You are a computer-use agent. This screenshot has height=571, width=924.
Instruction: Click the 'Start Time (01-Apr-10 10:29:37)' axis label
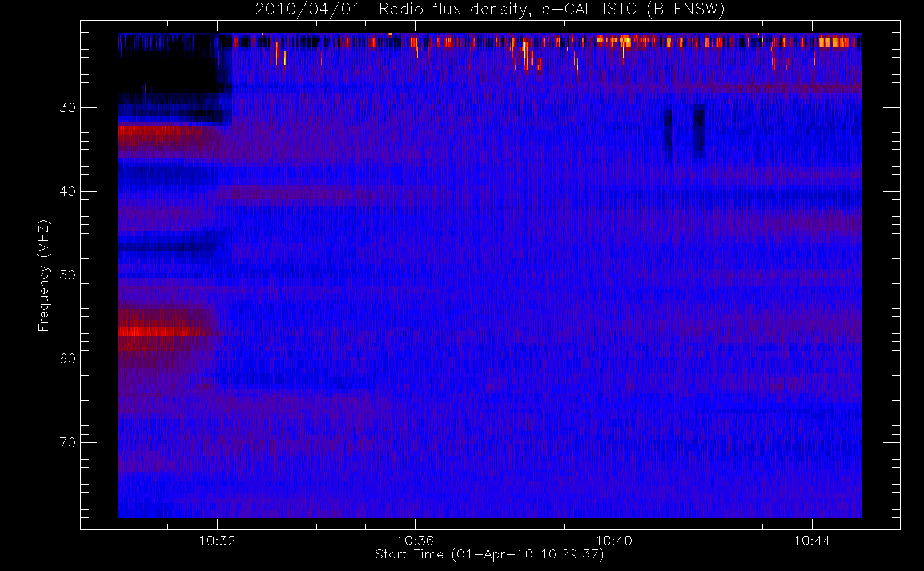point(489,554)
